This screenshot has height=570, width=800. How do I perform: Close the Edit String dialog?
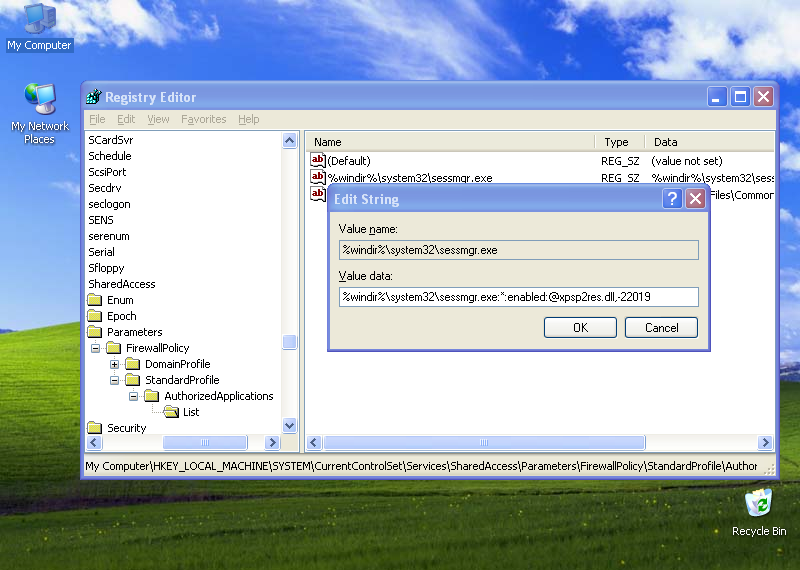pos(695,199)
